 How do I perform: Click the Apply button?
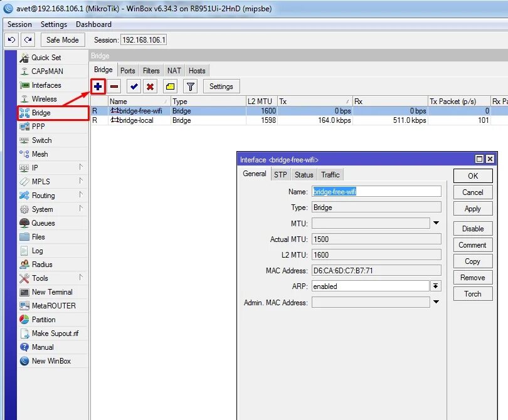click(x=473, y=209)
